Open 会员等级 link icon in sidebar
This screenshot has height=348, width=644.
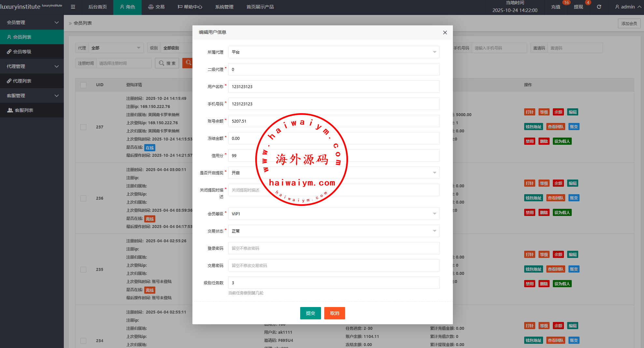pos(9,52)
